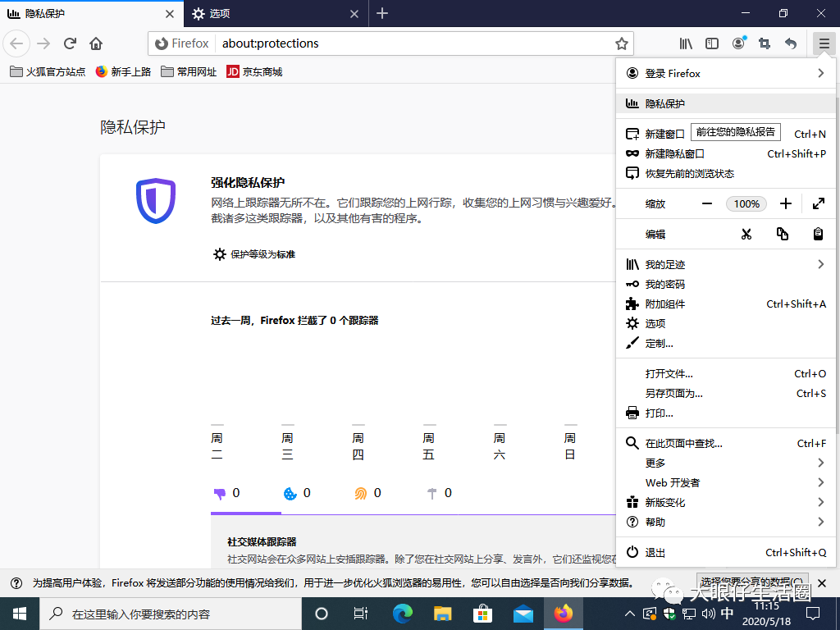Open the home page via house icon
Image resolution: width=840 pixels, height=630 pixels.
pos(96,43)
